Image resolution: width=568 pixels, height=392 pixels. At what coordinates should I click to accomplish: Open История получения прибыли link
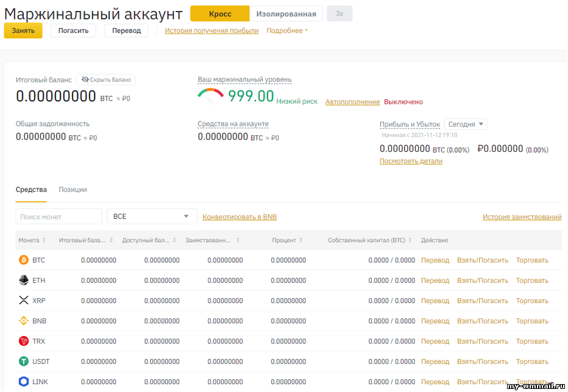click(211, 31)
